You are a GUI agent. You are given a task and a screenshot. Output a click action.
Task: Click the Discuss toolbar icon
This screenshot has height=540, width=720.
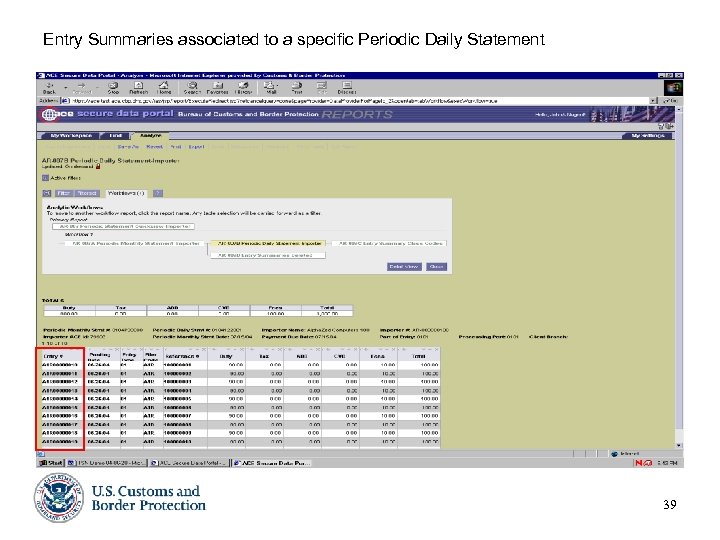347,88
